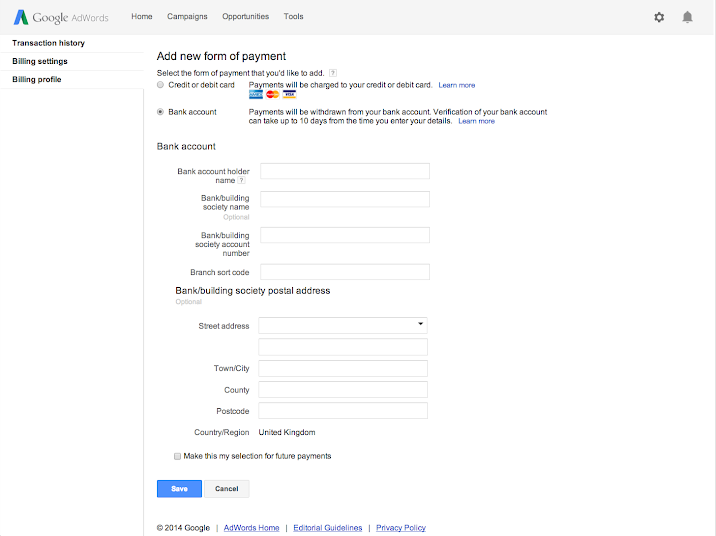Open the Privacy Policy footer link

point(401,528)
